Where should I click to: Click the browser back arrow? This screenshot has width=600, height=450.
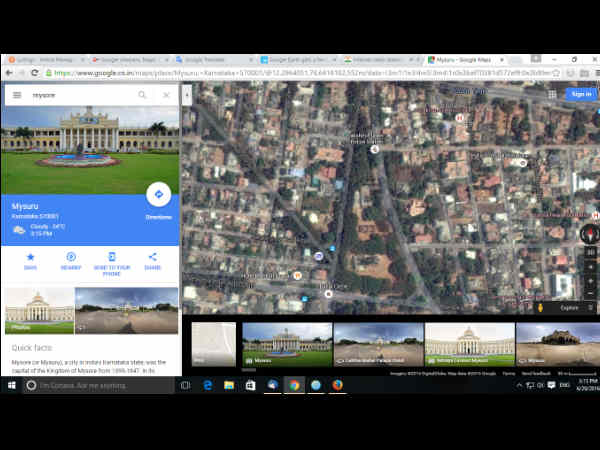[x=9, y=73]
